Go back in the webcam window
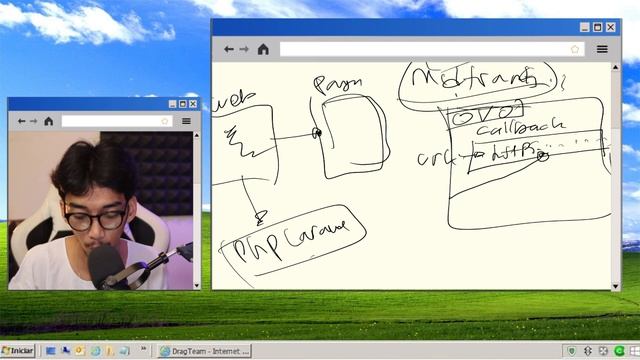This screenshot has height=360, width=640. click(x=22, y=121)
